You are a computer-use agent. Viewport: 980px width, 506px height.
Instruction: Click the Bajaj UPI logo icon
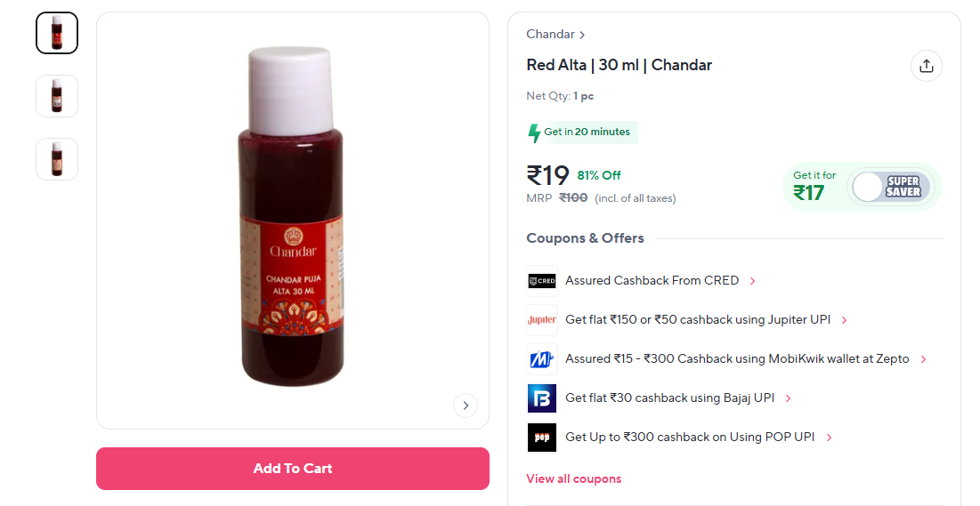pos(541,398)
